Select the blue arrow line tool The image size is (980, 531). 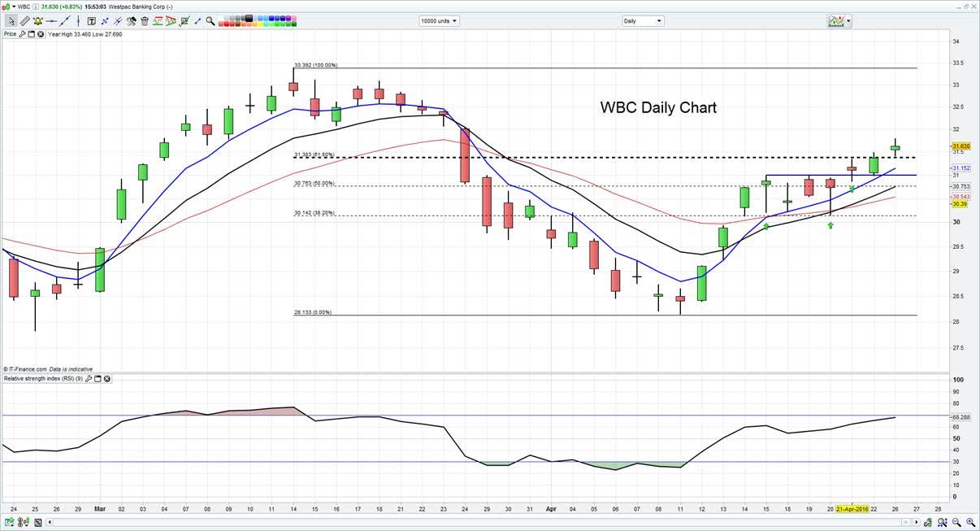[x=197, y=21]
